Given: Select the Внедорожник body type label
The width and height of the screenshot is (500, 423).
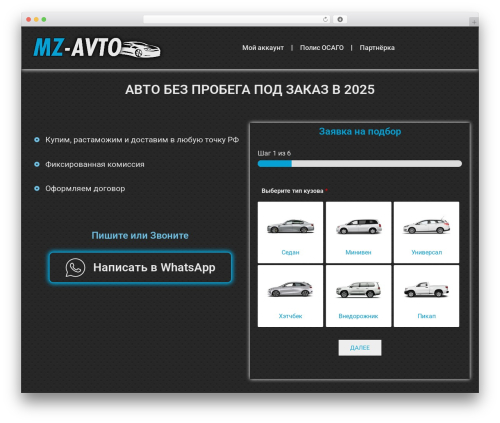Looking at the screenshot, I should tap(358, 316).
